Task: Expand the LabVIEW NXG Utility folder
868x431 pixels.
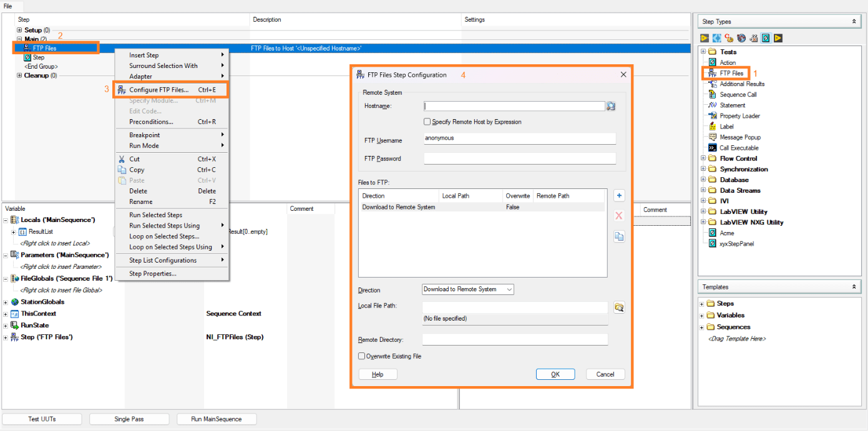Action: pos(704,222)
